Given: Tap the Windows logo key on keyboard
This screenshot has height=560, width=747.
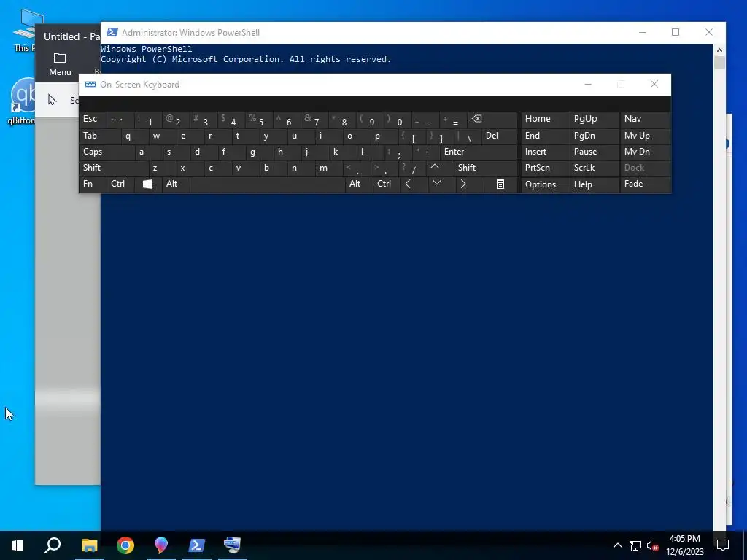Looking at the screenshot, I should [147, 184].
